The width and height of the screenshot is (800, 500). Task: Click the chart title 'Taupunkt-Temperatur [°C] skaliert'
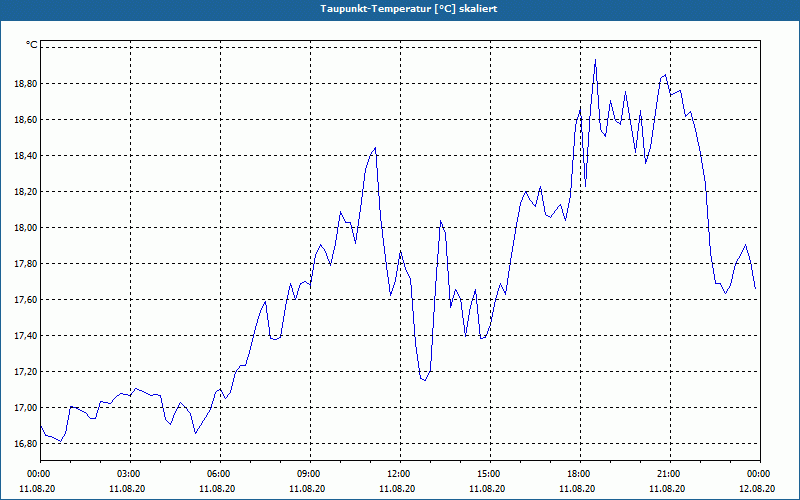(x=409, y=9)
